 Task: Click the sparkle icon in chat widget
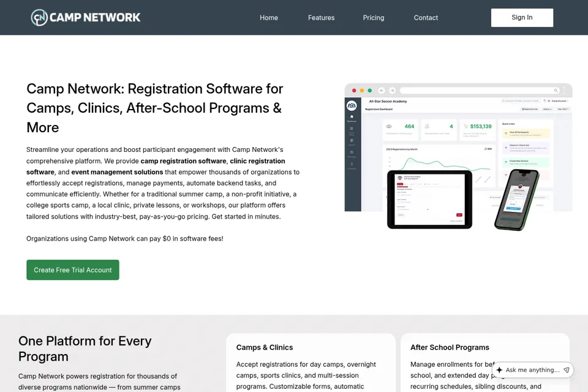pyautogui.click(x=500, y=370)
